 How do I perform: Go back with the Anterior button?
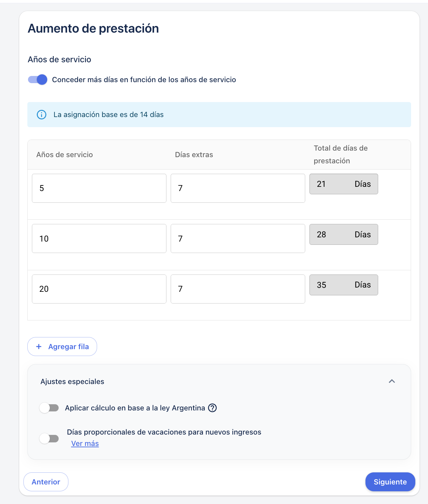pos(46,482)
